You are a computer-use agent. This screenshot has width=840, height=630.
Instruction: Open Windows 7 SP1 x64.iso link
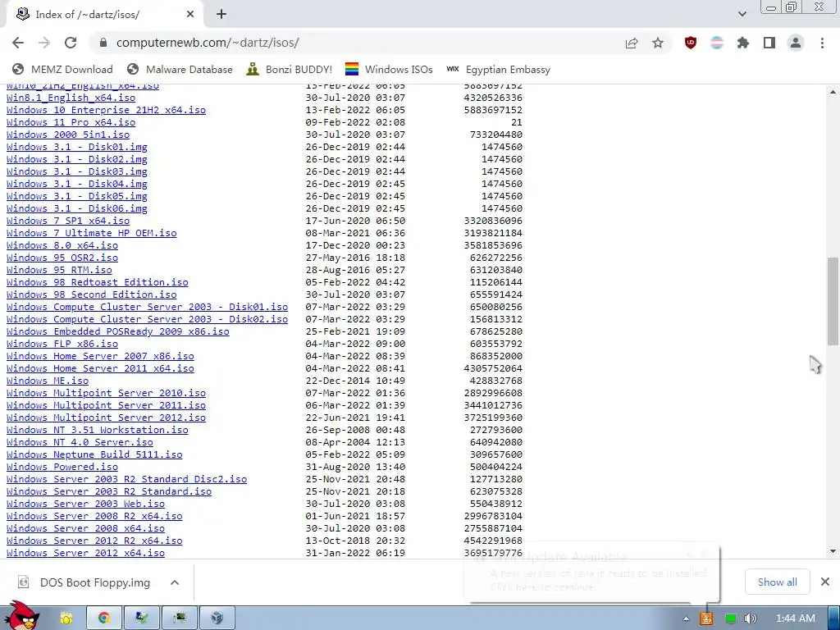click(x=68, y=221)
